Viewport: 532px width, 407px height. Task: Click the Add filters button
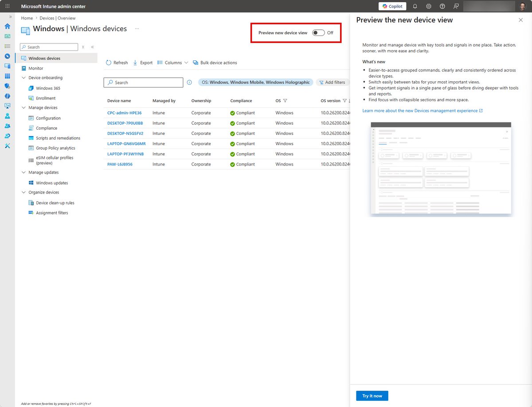coord(332,83)
